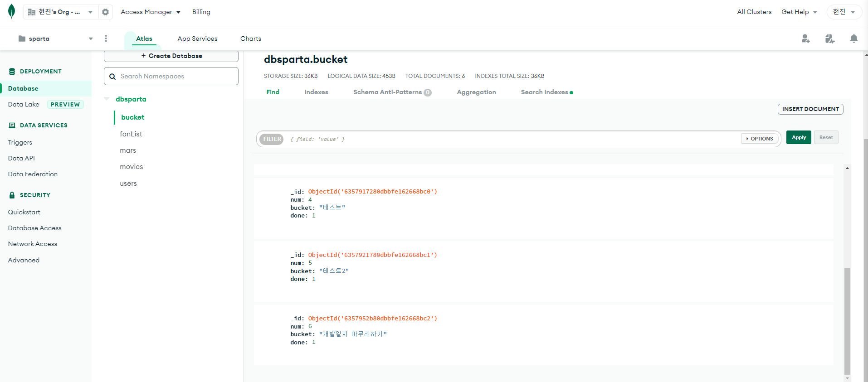Select the bucket collection
Screen dimensions: 868x382
click(x=133, y=117)
